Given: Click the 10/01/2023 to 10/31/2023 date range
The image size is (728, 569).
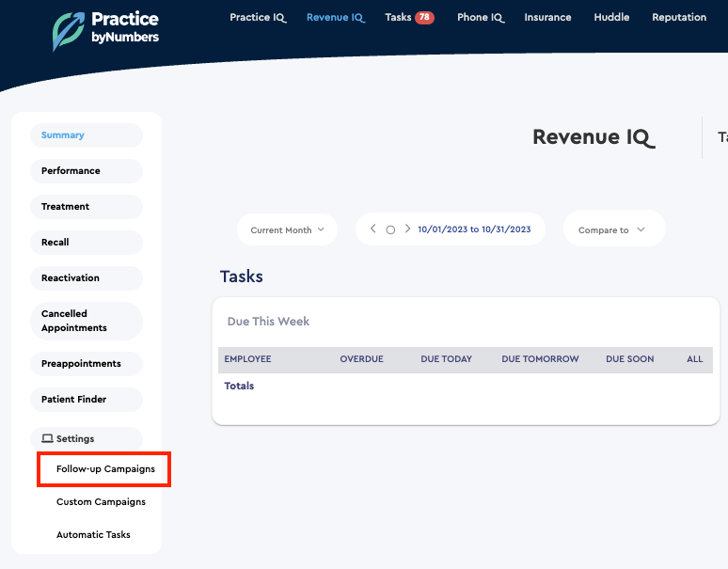Looking at the screenshot, I should pos(474,229).
